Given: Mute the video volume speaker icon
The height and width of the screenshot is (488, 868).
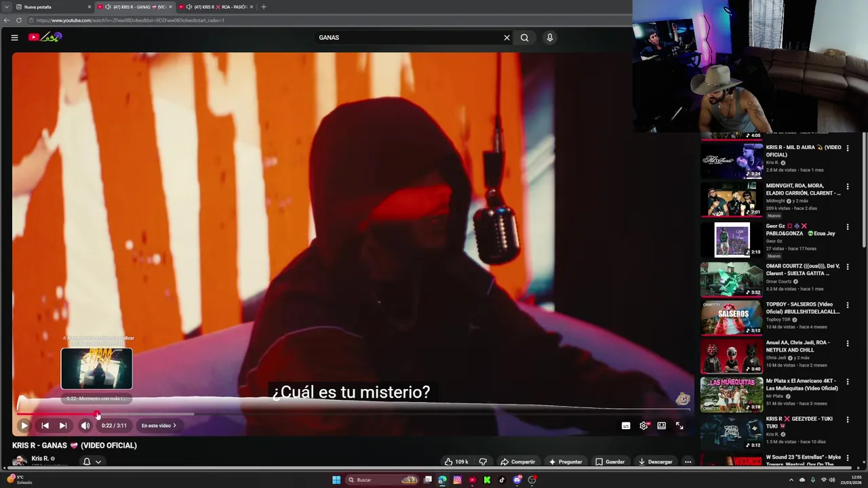Looking at the screenshot, I should tap(85, 426).
